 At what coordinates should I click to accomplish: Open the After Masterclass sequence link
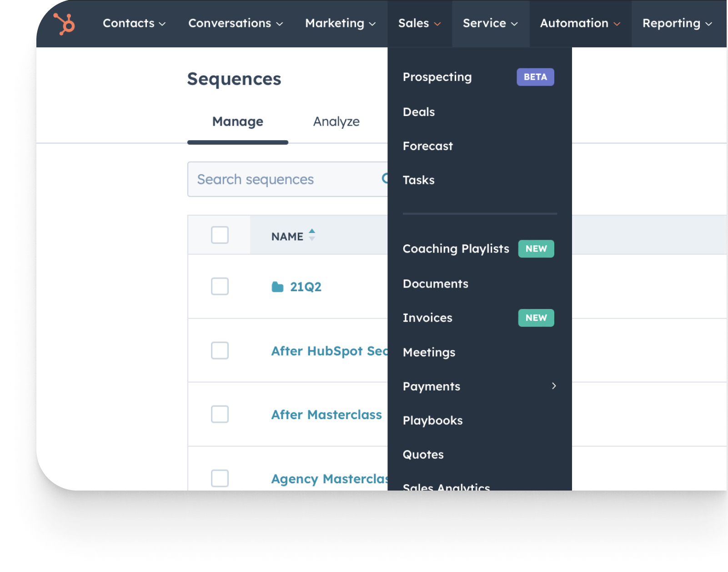point(326,415)
